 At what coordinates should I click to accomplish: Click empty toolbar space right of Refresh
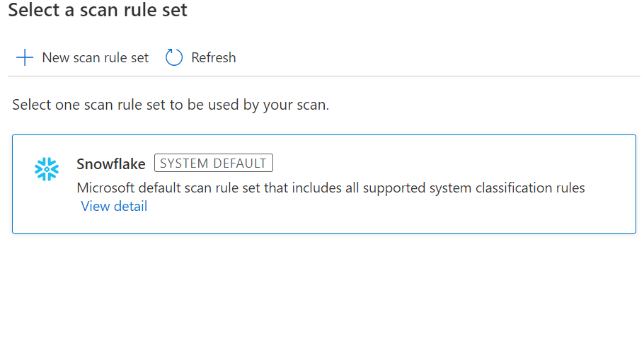(x=425, y=58)
